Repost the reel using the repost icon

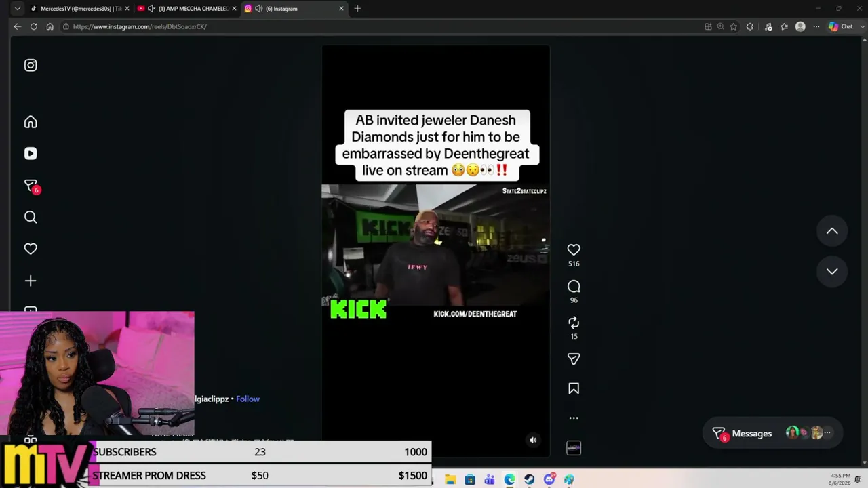(574, 323)
